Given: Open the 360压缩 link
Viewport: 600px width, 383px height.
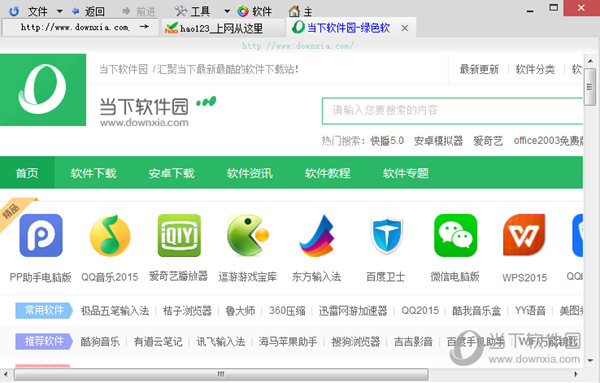Looking at the screenshot, I should point(287,311).
